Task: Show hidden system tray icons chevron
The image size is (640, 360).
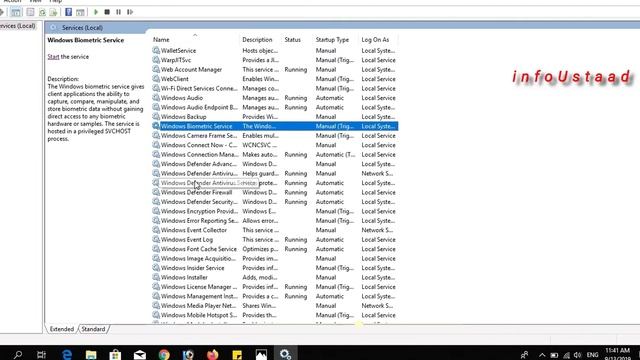Action: pos(542,355)
